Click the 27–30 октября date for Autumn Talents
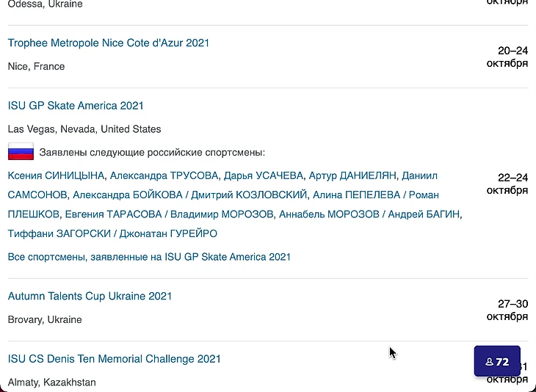 (507, 310)
